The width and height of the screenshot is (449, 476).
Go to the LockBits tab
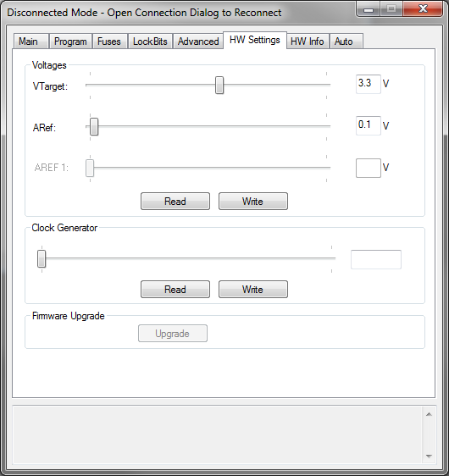(x=150, y=42)
